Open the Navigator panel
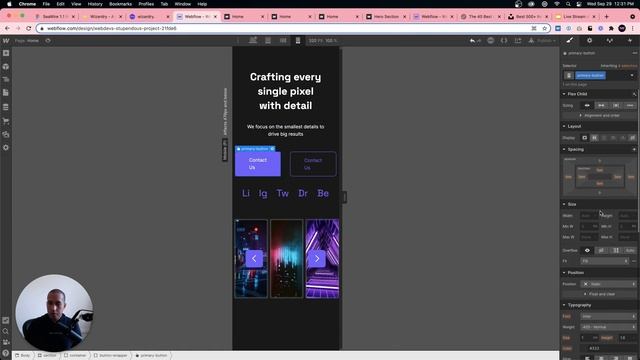 point(6,80)
